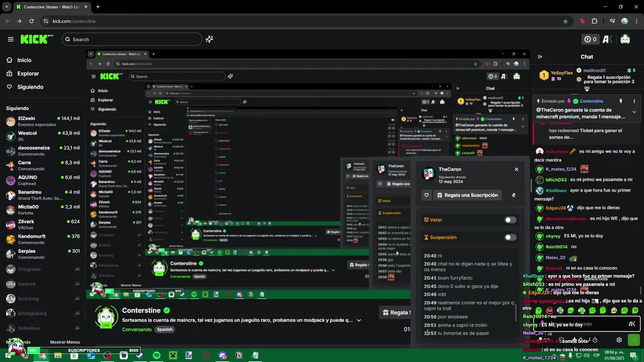This screenshot has width=644, height=362.
Task: Toggle the Suspensión switch
Action: click(x=510, y=237)
